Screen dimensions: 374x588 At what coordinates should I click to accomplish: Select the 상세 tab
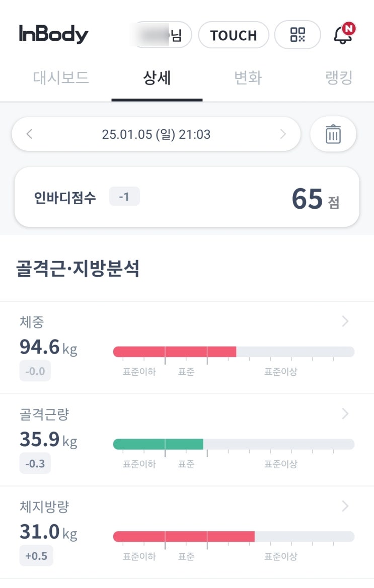(x=157, y=78)
